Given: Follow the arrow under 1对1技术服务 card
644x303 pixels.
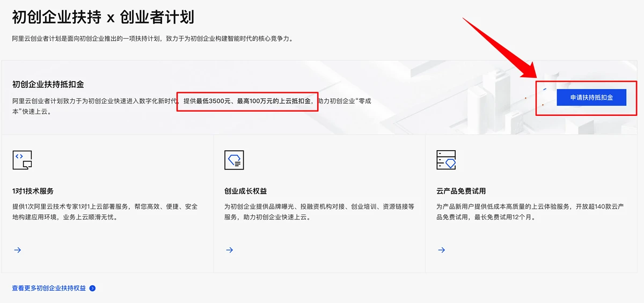Looking at the screenshot, I should (17, 250).
